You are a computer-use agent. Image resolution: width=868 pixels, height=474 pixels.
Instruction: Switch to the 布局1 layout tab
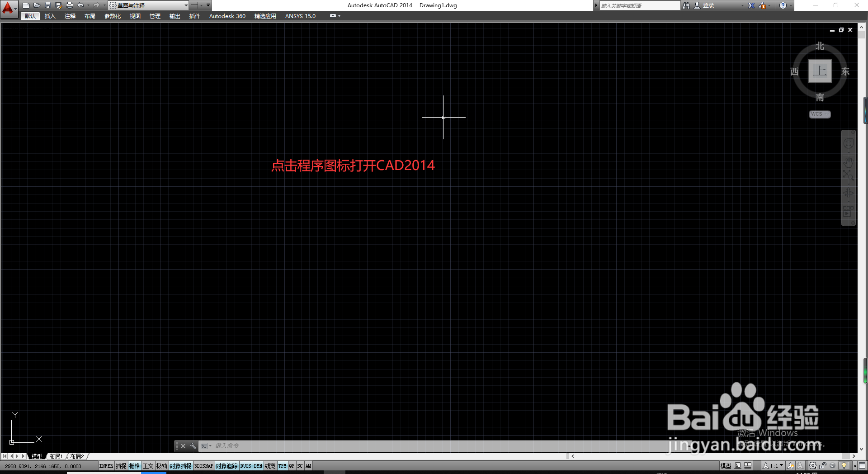(x=56, y=456)
